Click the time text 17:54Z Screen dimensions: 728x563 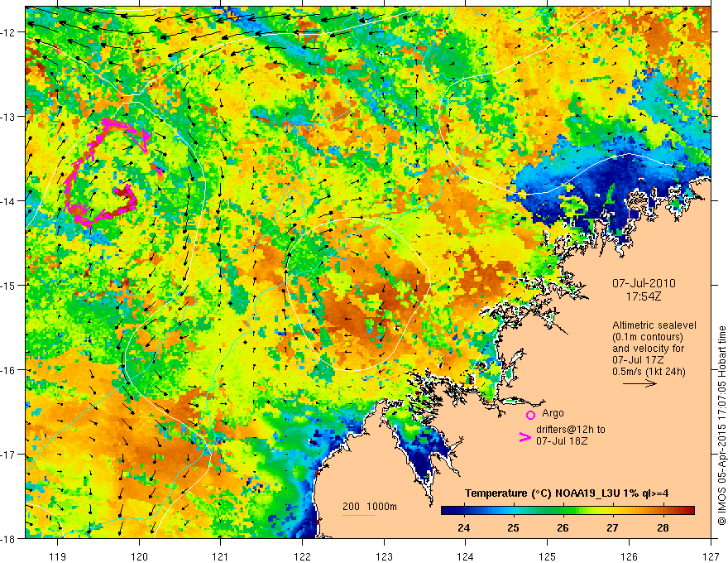pos(643,296)
